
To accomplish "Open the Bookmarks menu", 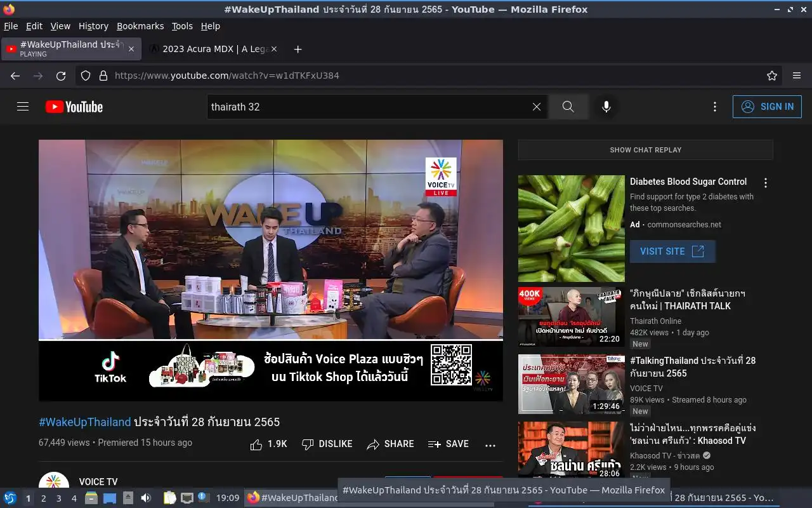I will (140, 26).
